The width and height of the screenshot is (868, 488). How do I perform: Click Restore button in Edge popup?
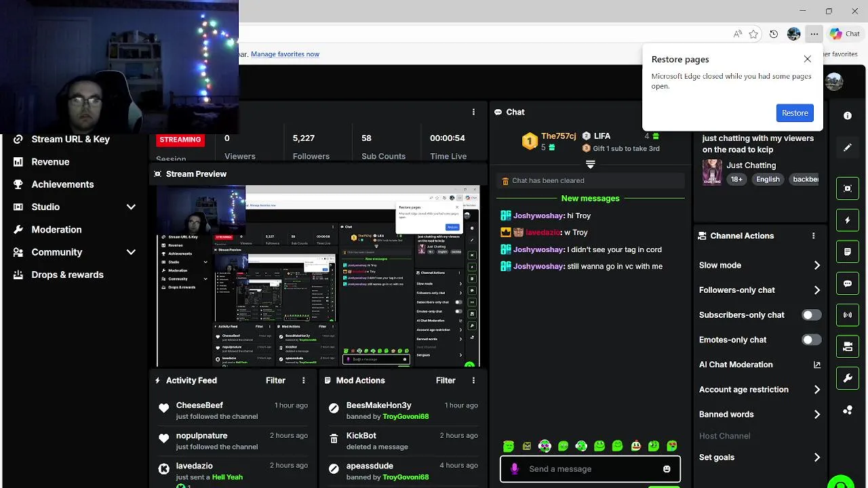click(795, 113)
